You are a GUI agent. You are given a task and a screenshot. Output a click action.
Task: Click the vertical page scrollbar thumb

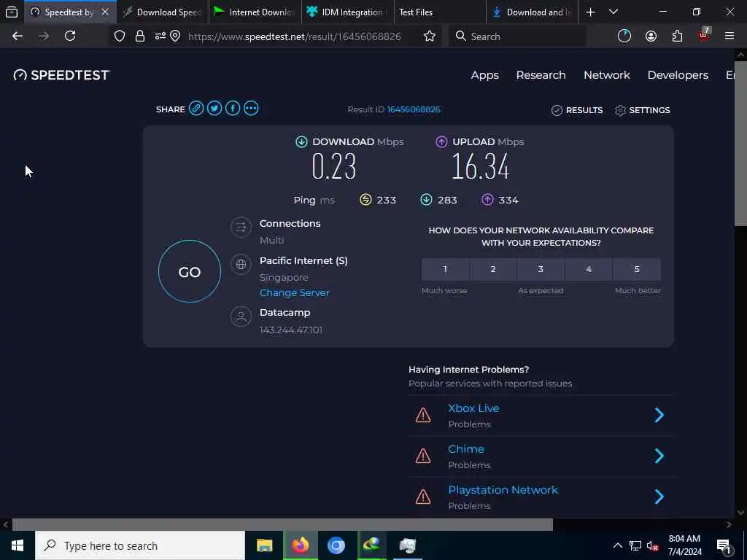click(x=740, y=143)
